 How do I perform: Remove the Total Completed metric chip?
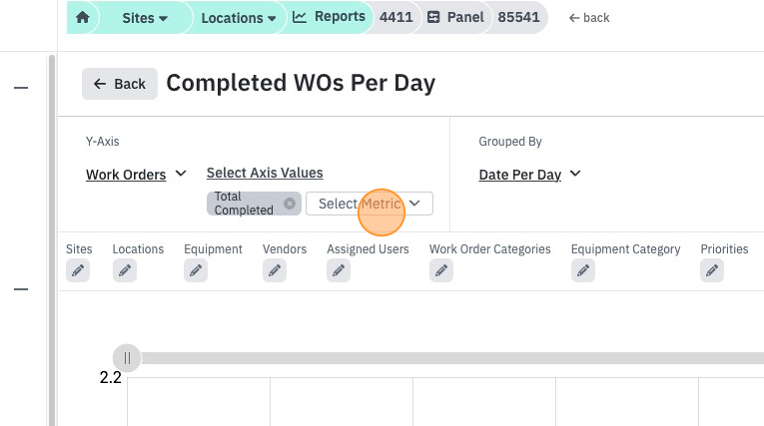tap(289, 203)
